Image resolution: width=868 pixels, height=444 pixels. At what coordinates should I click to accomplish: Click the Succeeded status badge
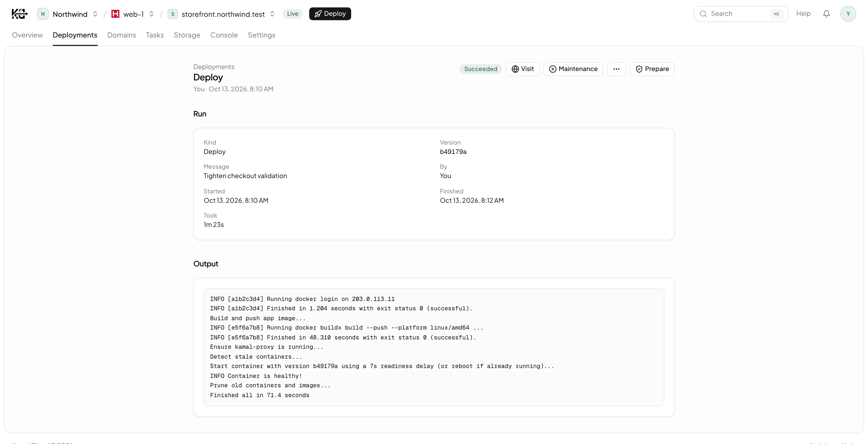pos(481,69)
